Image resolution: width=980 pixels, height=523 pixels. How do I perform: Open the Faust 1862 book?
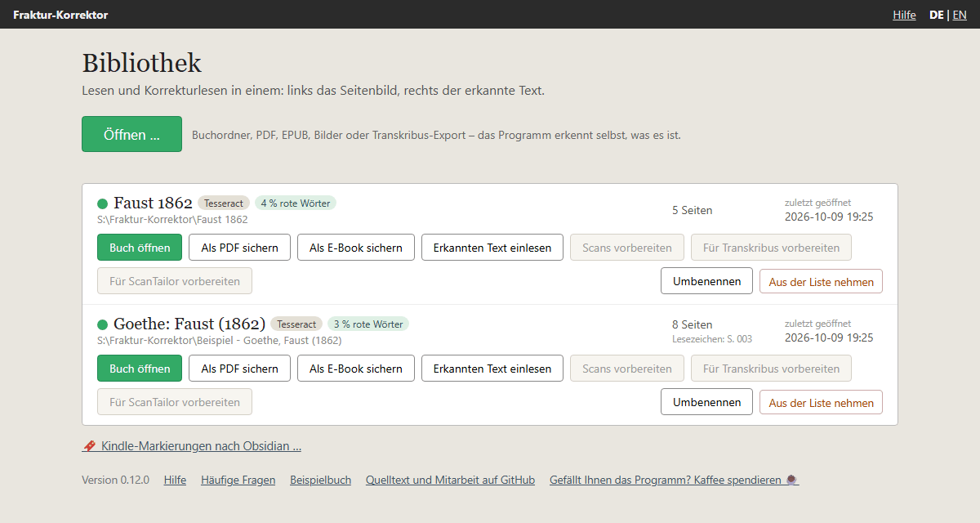point(140,248)
